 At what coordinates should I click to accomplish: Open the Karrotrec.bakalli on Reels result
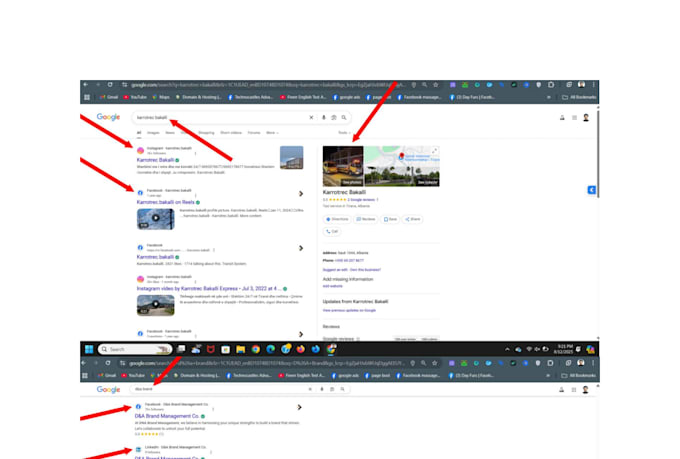[x=165, y=202]
